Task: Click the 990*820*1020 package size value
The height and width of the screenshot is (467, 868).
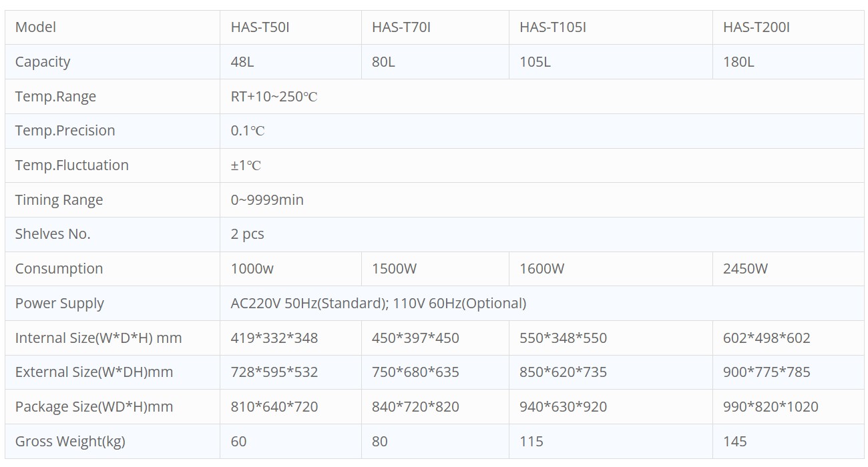Action: pos(771,407)
